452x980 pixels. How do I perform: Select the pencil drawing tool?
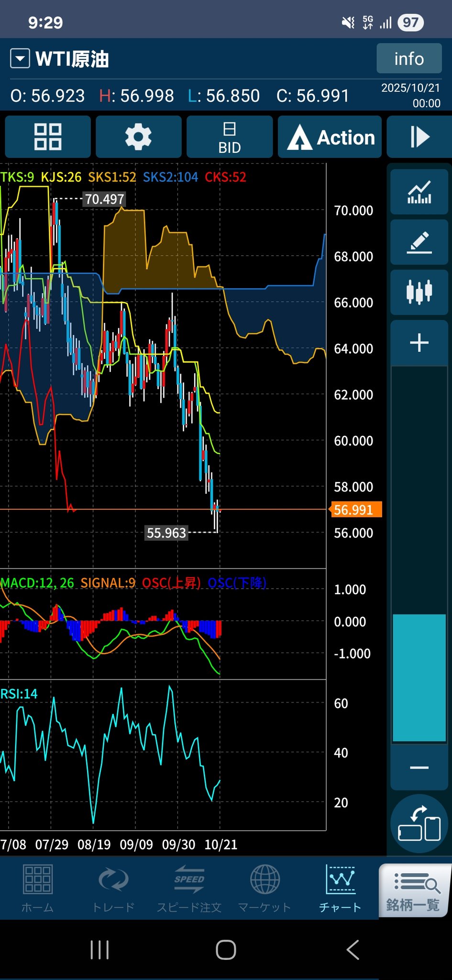[419, 242]
